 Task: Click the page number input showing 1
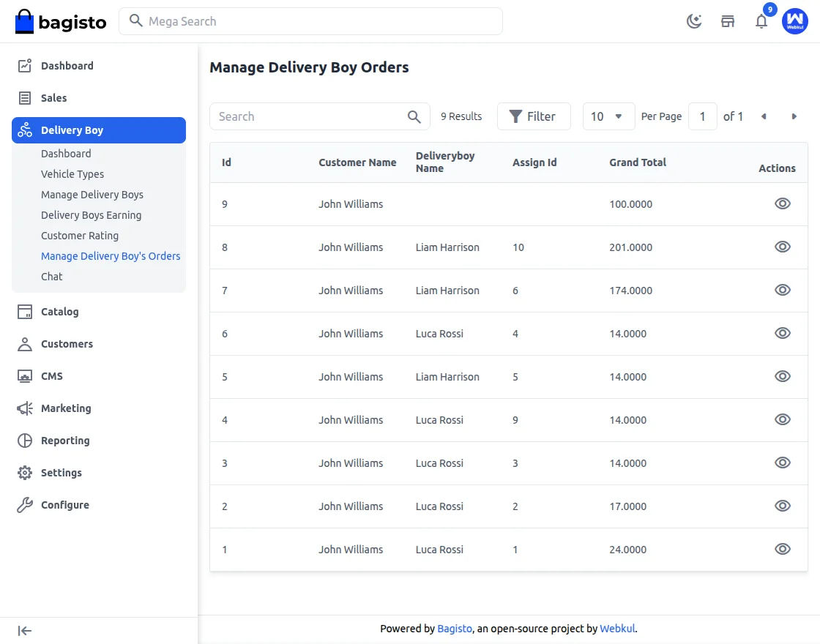pos(702,116)
